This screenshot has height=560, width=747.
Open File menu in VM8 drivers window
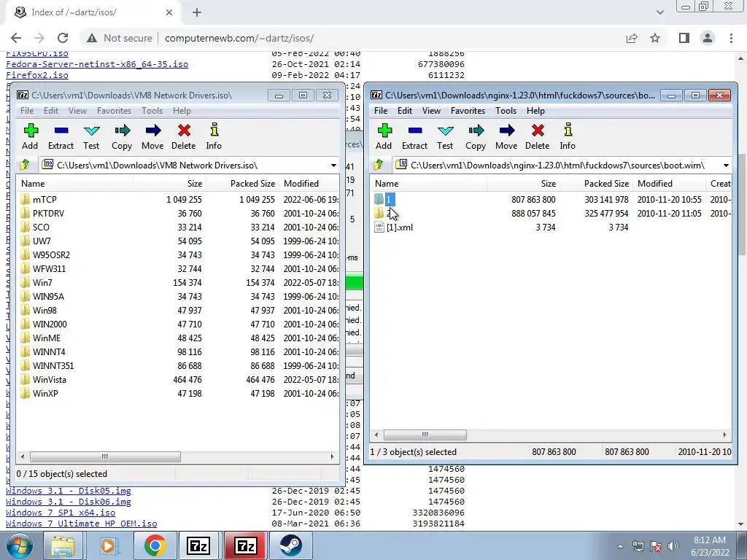tap(27, 111)
